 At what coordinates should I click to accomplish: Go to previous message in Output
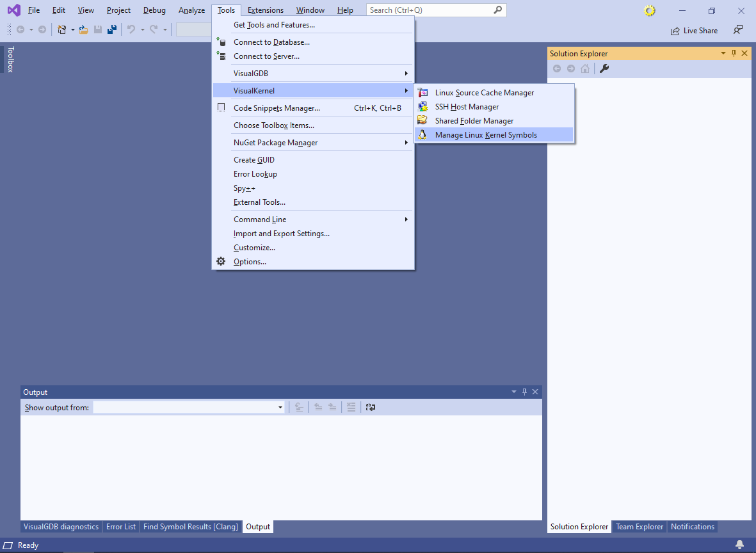pyautogui.click(x=318, y=408)
